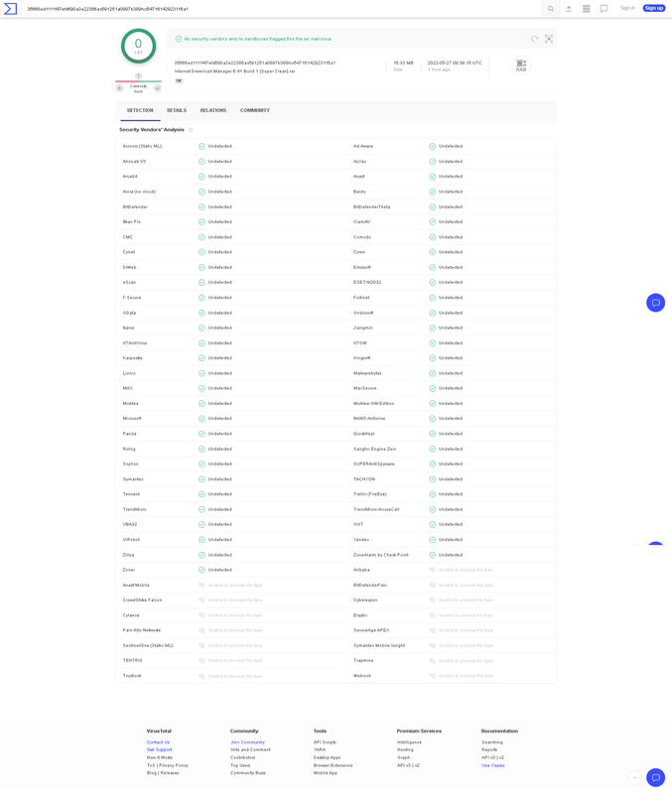Image resolution: width=672 pixels, height=794 pixels.
Task: Click the VirusTotal logo icon
Action: 10,9
